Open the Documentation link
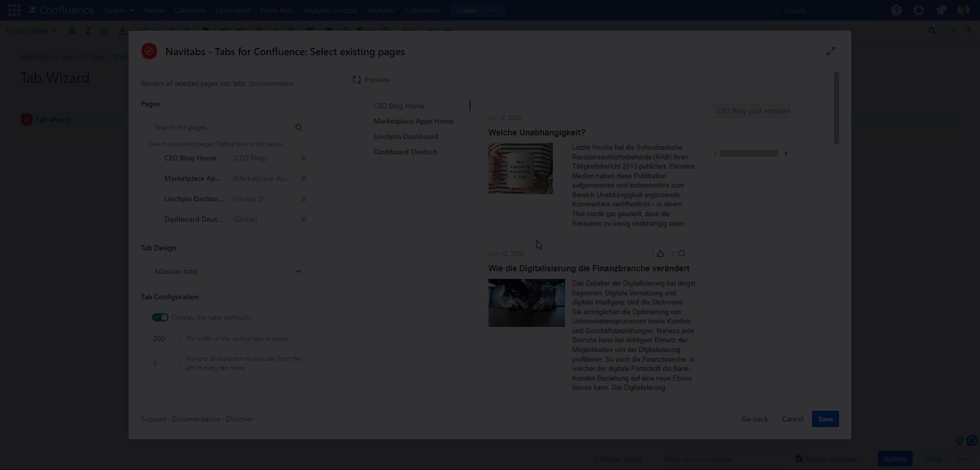This screenshot has width=980, height=470. point(196,419)
